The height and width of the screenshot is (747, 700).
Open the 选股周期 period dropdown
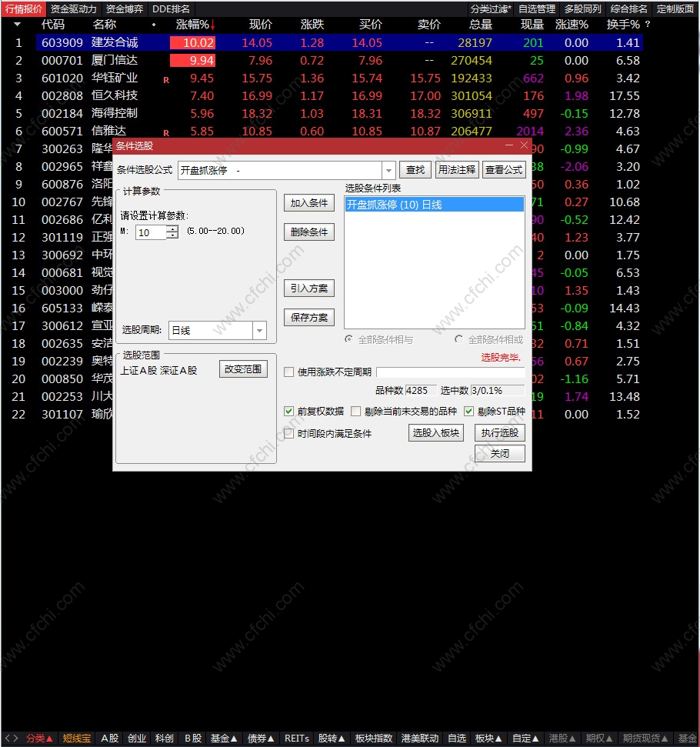coord(259,330)
